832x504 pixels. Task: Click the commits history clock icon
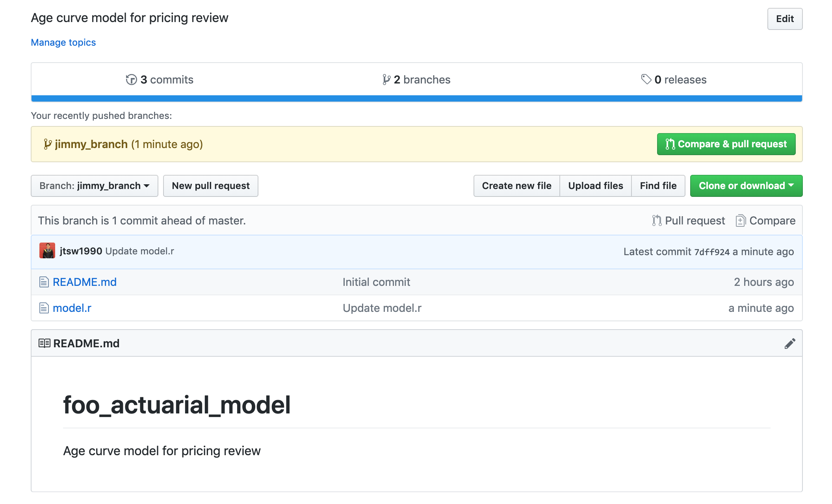pos(131,80)
